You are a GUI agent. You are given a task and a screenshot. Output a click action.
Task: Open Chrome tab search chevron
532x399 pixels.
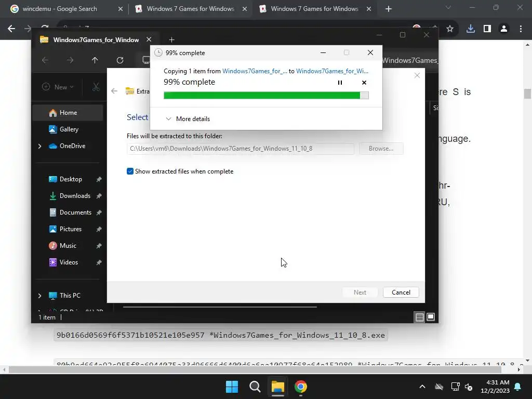(x=448, y=7)
